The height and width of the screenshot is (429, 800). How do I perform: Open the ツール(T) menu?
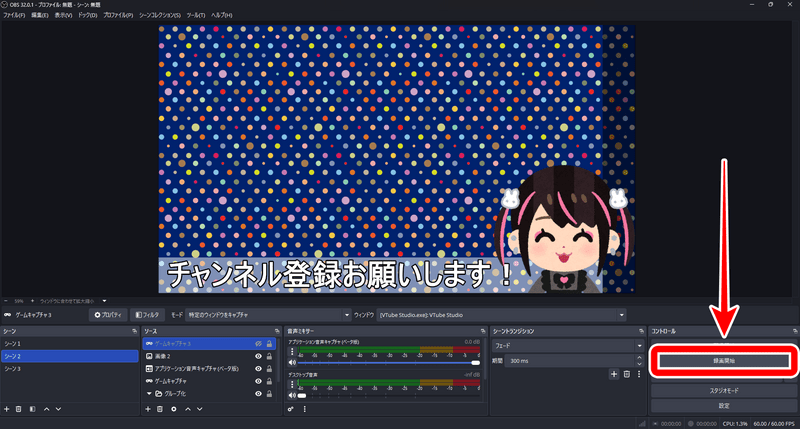point(196,15)
